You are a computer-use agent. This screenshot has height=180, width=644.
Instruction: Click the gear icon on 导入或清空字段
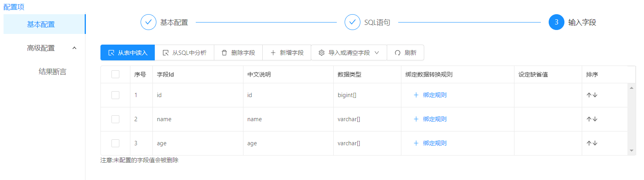(321, 52)
